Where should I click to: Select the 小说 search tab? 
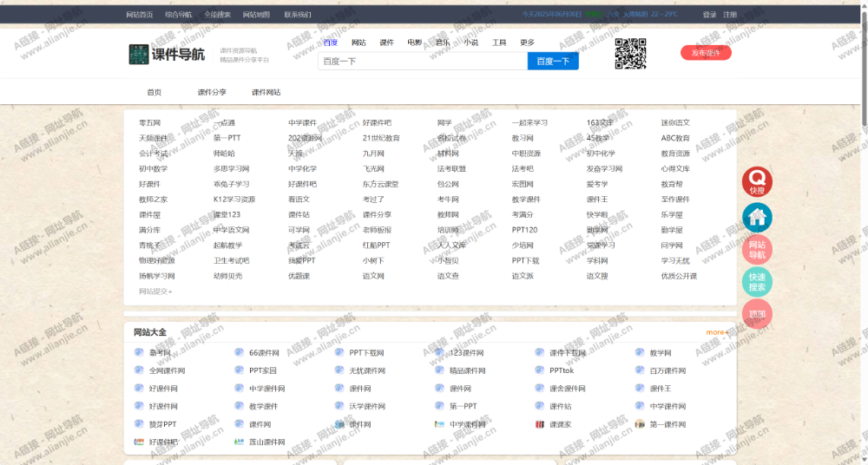[x=471, y=42]
